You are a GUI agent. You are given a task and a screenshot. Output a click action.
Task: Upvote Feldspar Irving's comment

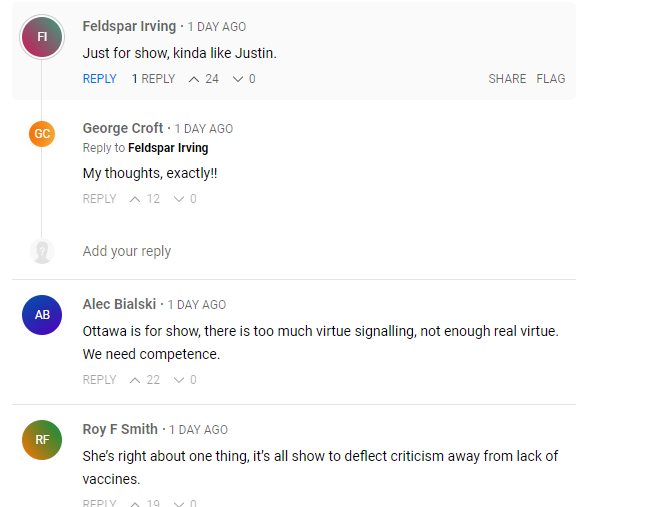click(x=194, y=79)
